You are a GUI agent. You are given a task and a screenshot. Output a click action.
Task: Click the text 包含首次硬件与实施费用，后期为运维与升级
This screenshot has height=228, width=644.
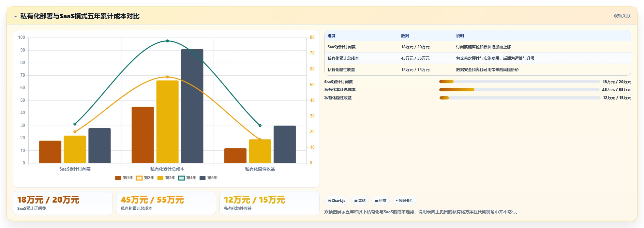tap(495, 58)
